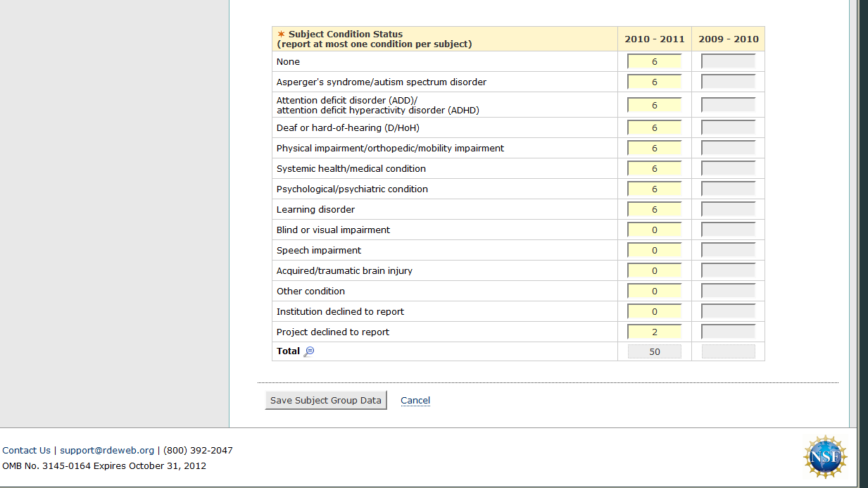This screenshot has width=868, height=488.
Task: Focus Blind or visual impairment 2010-2011 field
Action: pos(654,230)
